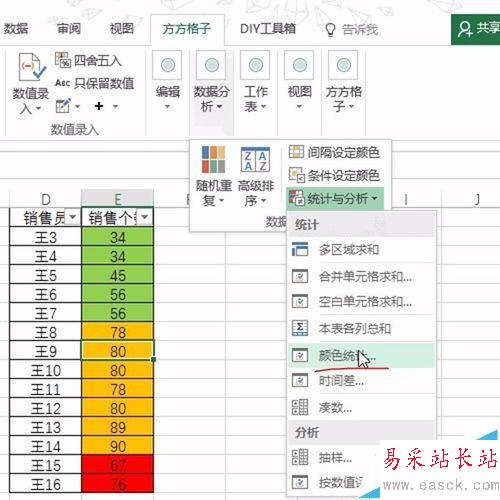Screen dimensions: 500x500
Task: Click the 只保留数值 text button
Action: (x=104, y=83)
